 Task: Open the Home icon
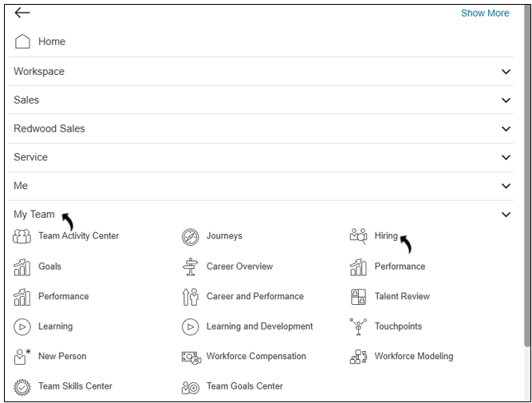pyautogui.click(x=22, y=41)
